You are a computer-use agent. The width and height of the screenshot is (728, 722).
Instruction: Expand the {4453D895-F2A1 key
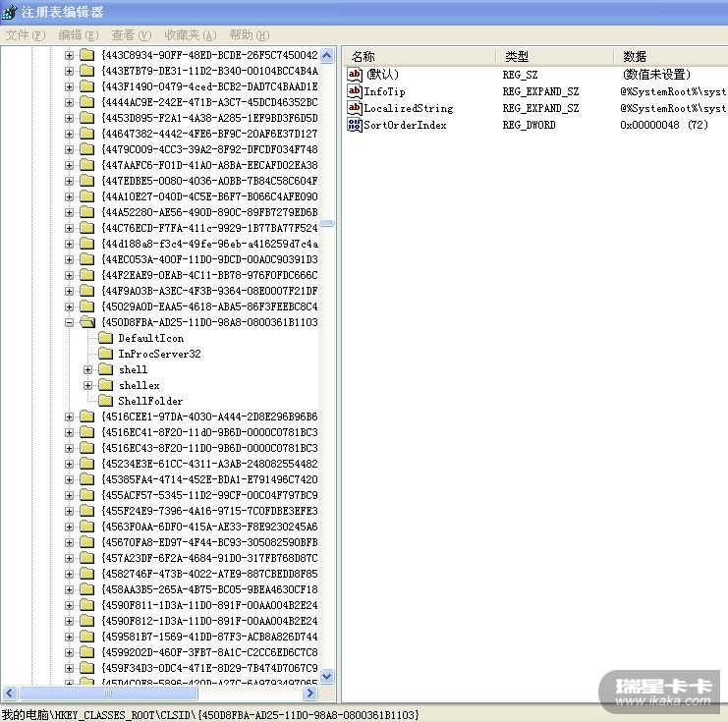click(69, 118)
